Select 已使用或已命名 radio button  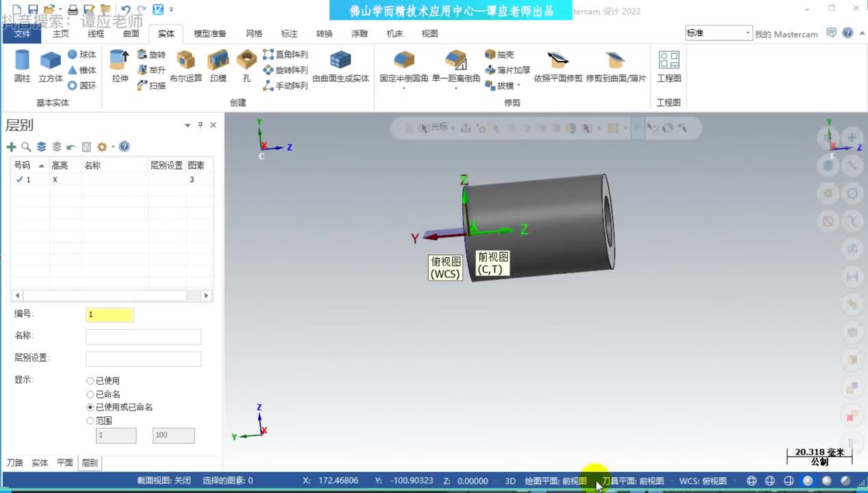[90, 407]
